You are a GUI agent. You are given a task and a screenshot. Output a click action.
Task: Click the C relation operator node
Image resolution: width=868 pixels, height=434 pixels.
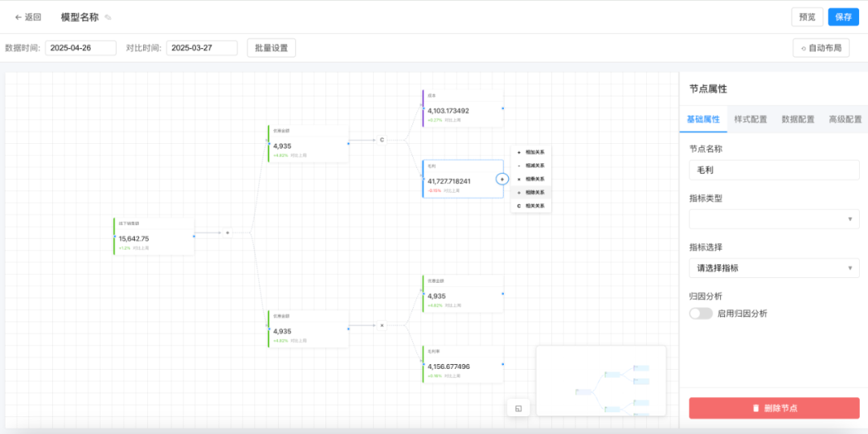tap(382, 140)
